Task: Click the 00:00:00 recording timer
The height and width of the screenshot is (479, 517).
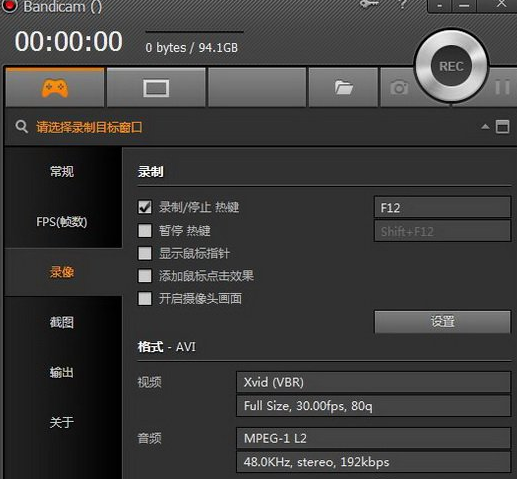Action: [69, 41]
